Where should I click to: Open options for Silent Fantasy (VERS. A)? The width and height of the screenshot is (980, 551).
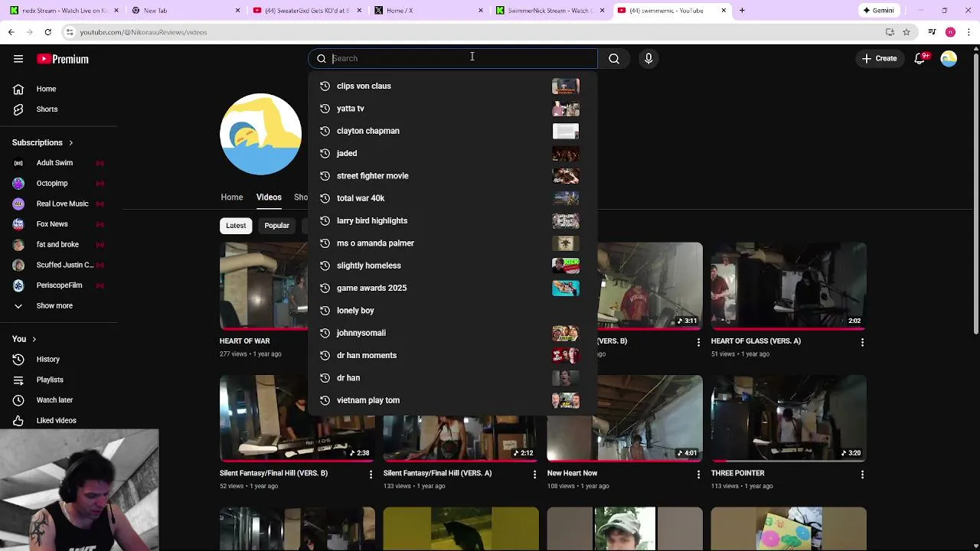point(534,474)
